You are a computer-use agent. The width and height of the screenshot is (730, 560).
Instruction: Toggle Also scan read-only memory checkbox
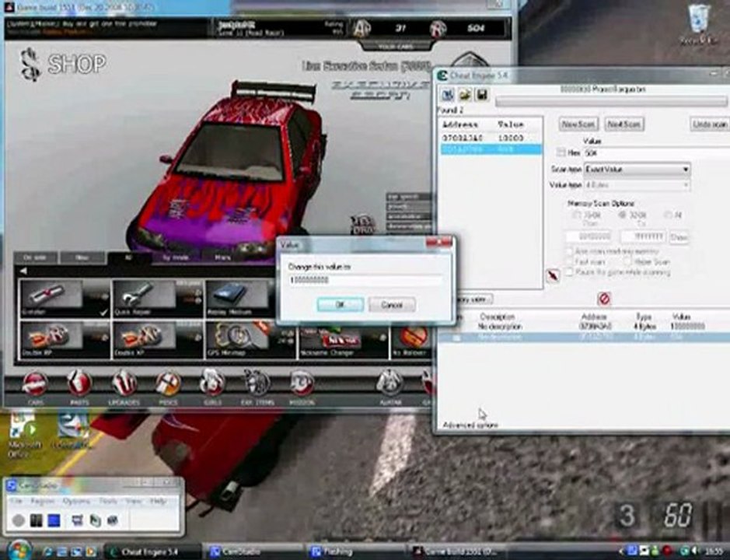[569, 251]
